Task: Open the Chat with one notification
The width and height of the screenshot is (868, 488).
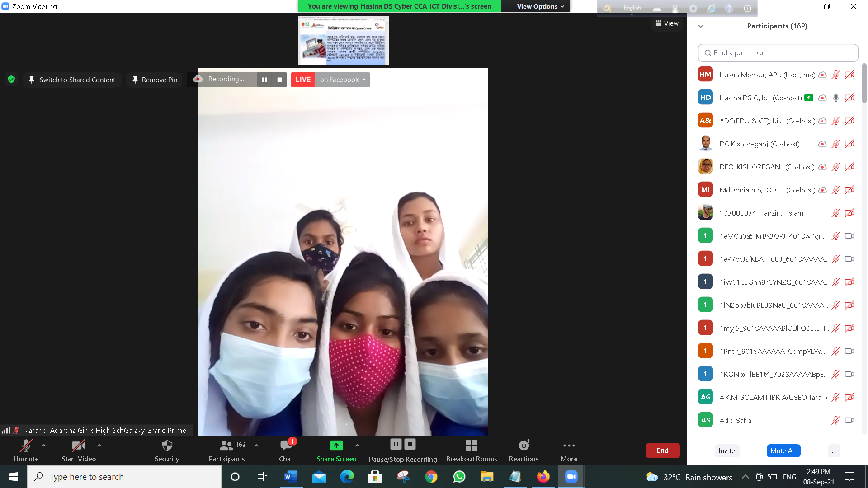Action: 286,450
